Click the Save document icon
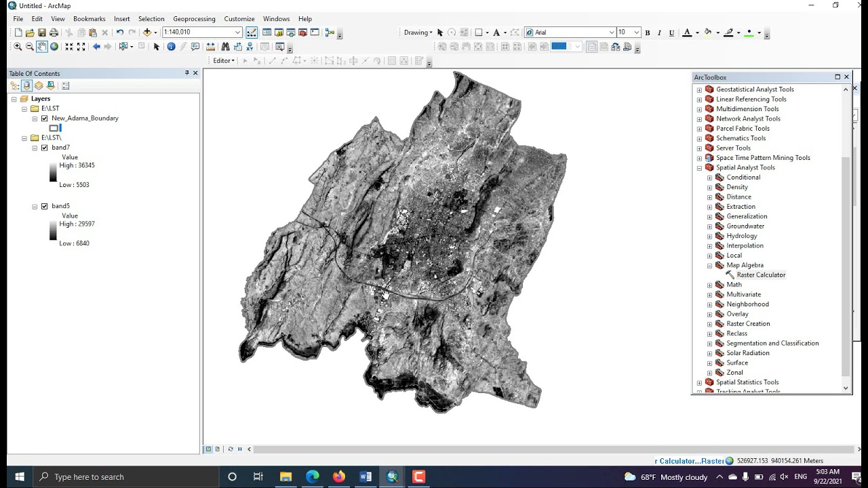The height and width of the screenshot is (488, 868). click(42, 32)
